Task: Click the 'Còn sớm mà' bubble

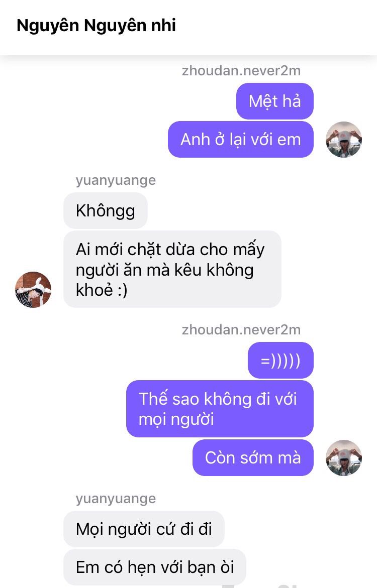Action: (253, 458)
